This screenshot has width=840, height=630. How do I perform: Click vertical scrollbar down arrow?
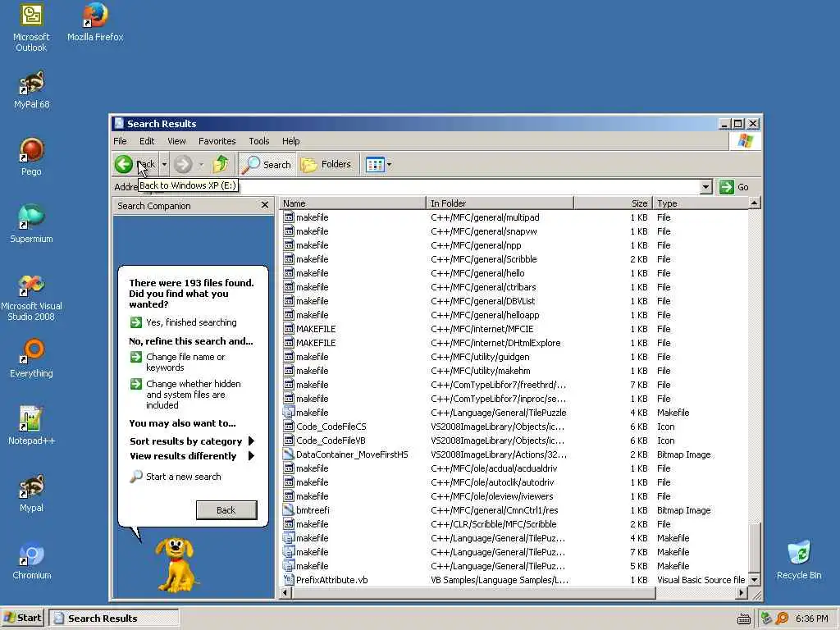[x=755, y=580]
